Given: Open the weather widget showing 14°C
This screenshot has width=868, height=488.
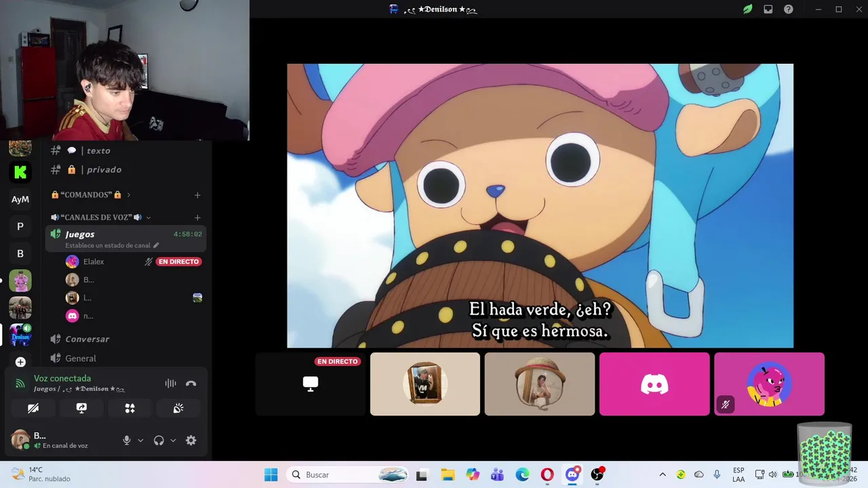Looking at the screenshot, I should pos(42,474).
